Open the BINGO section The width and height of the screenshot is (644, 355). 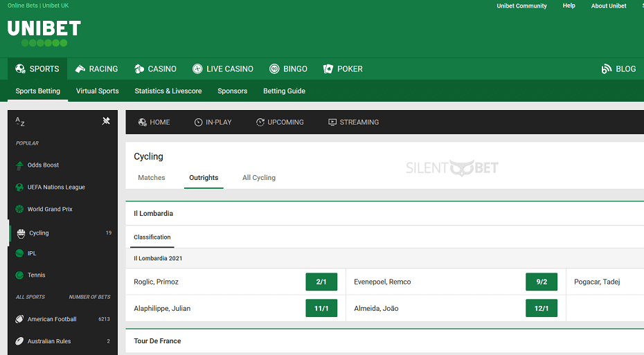288,69
